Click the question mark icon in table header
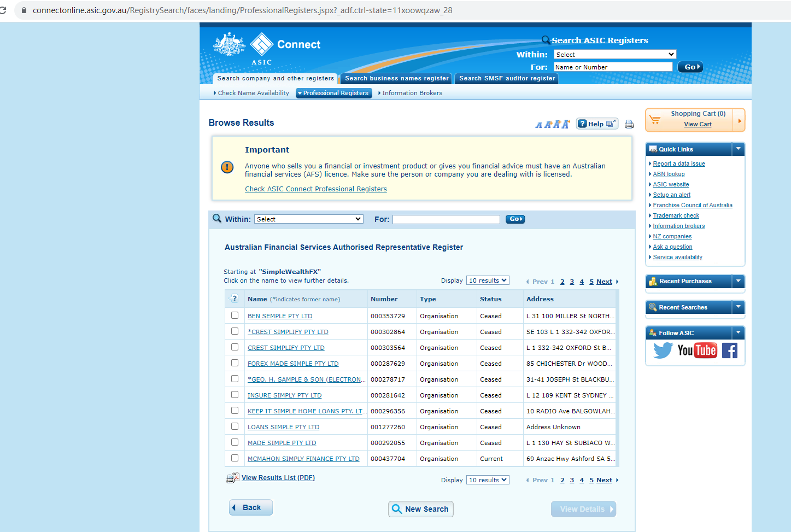The image size is (791, 532). [235, 299]
